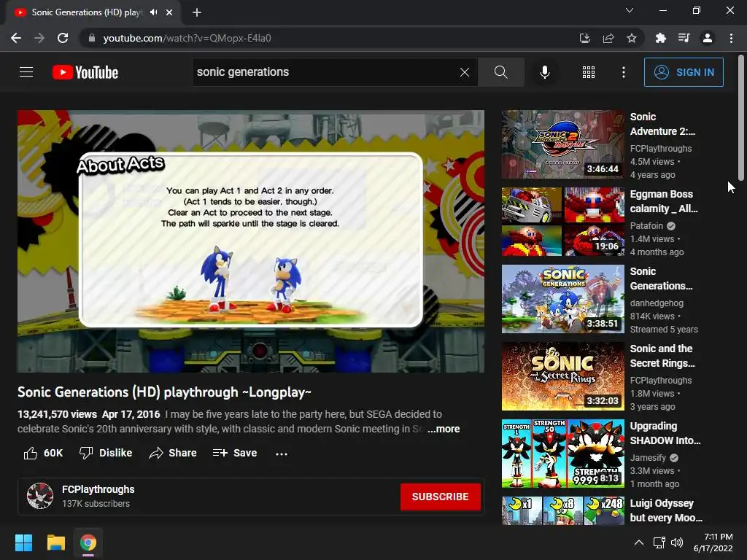Click install app icon in address bar
Viewport: 747px width, 560px height.
coord(585,38)
